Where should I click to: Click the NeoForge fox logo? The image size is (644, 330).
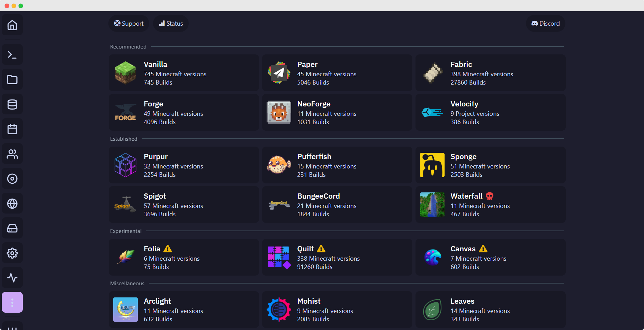point(279,112)
